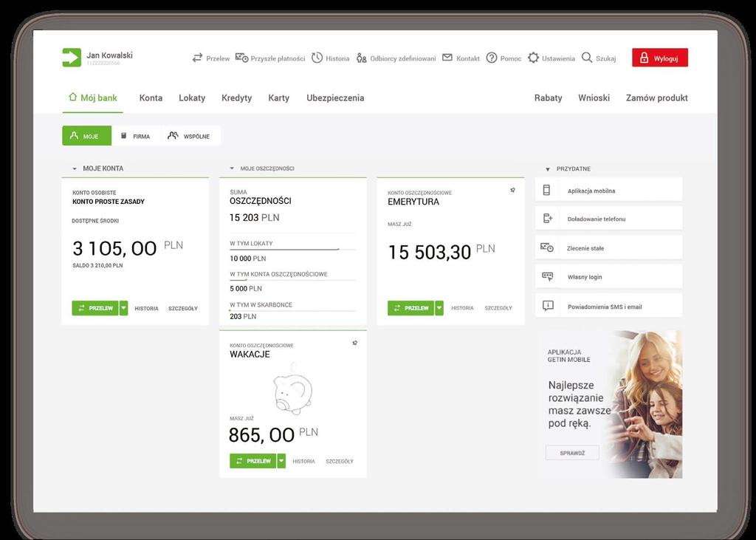Open Zlecenie stałe shortcut
Image resolution: width=756 pixels, height=540 pixels.
click(x=608, y=247)
